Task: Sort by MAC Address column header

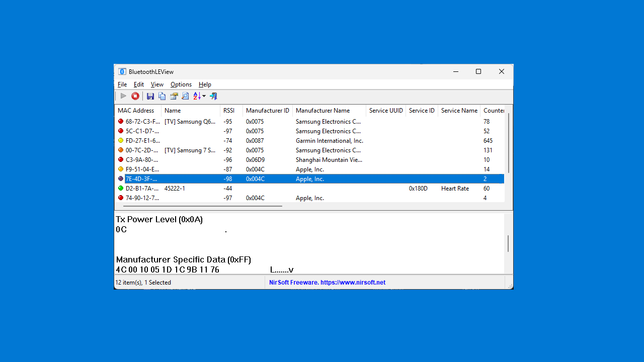Action: click(x=138, y=111)
